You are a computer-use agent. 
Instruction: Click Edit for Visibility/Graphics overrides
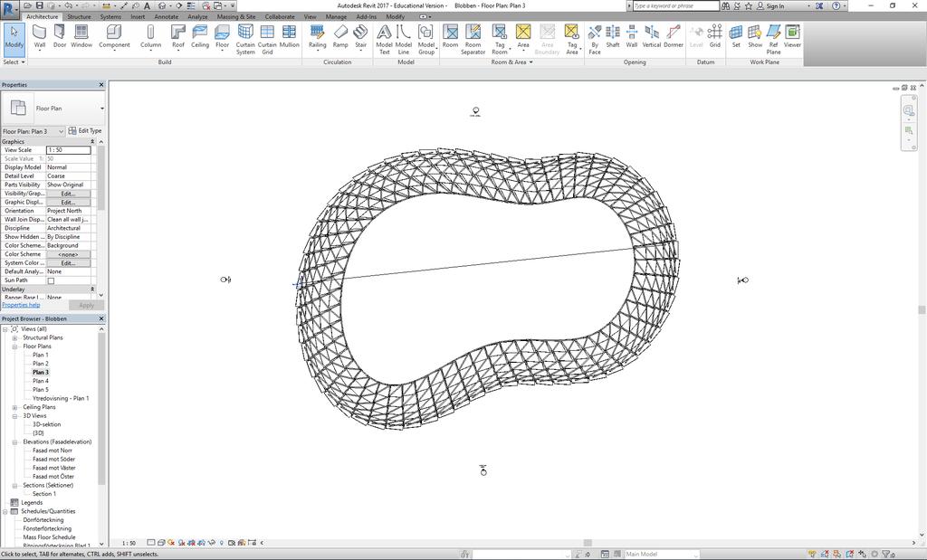pos(68,194)
